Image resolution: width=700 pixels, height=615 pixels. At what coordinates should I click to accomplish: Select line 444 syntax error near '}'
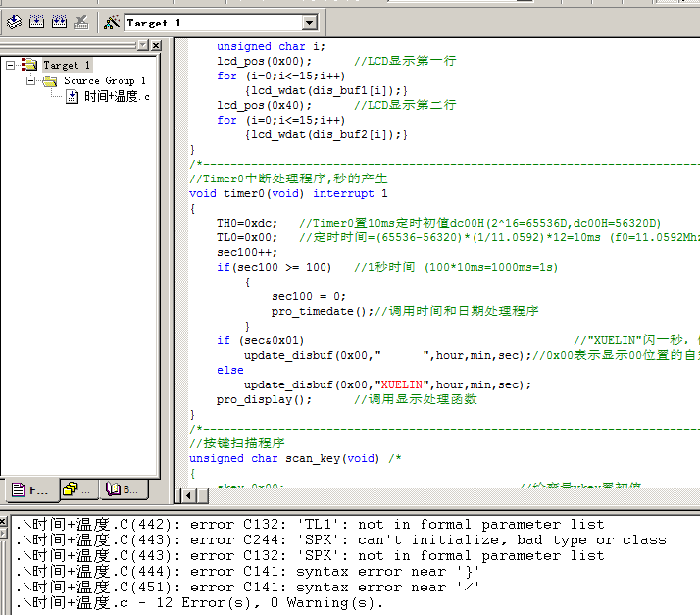point(247,571)
